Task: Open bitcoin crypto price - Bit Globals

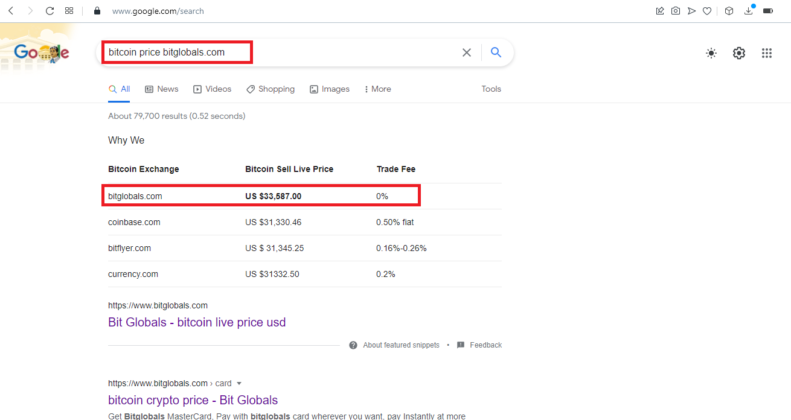Action: tap(193, 400)
